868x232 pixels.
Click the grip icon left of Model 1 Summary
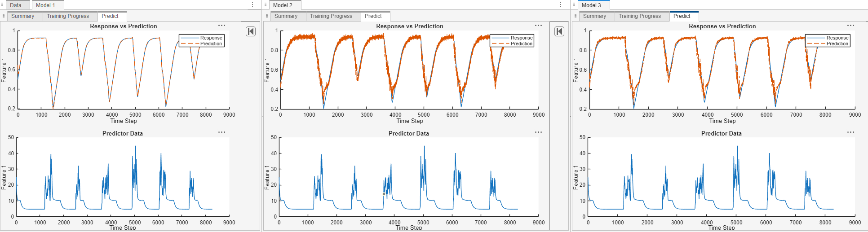tap(4, 16)
